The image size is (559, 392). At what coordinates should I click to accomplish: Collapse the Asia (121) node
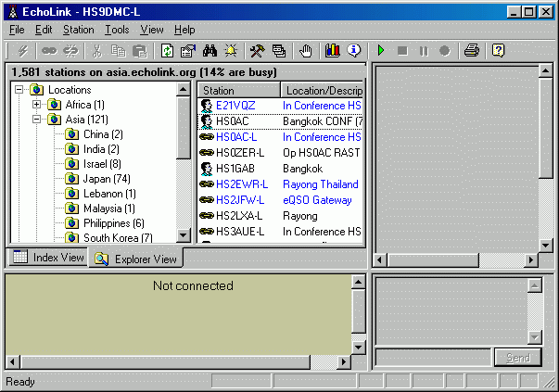pyautogui.click(x=36, y=120)
